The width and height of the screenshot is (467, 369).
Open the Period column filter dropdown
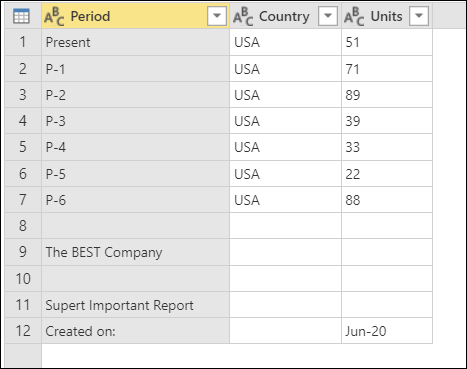[x=217, y=16]
